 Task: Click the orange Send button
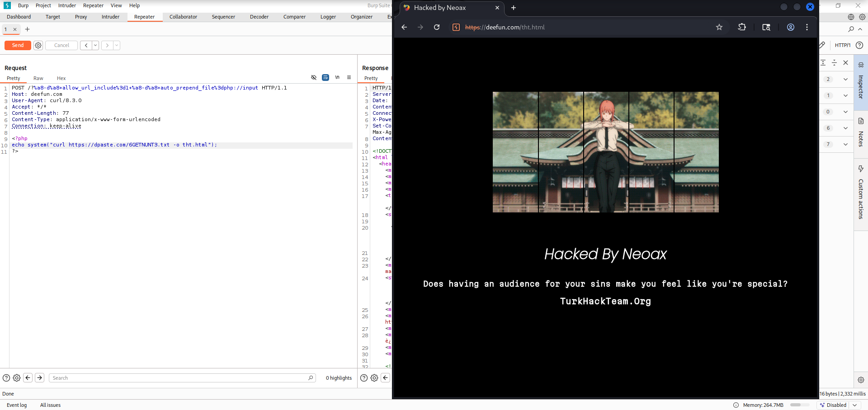point(18,45)
